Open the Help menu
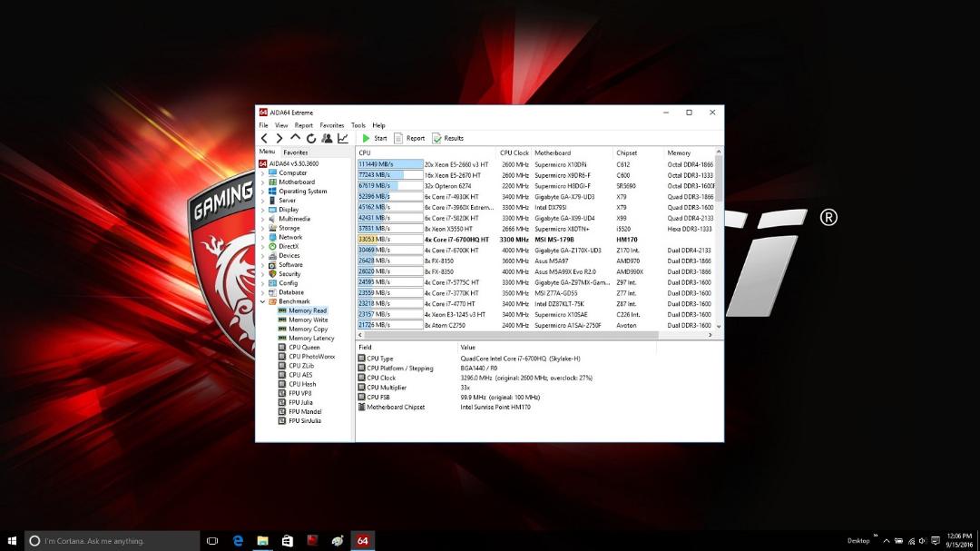Viewport: 980px width, 551px height. pyautogui.click(x=378, y=125)
